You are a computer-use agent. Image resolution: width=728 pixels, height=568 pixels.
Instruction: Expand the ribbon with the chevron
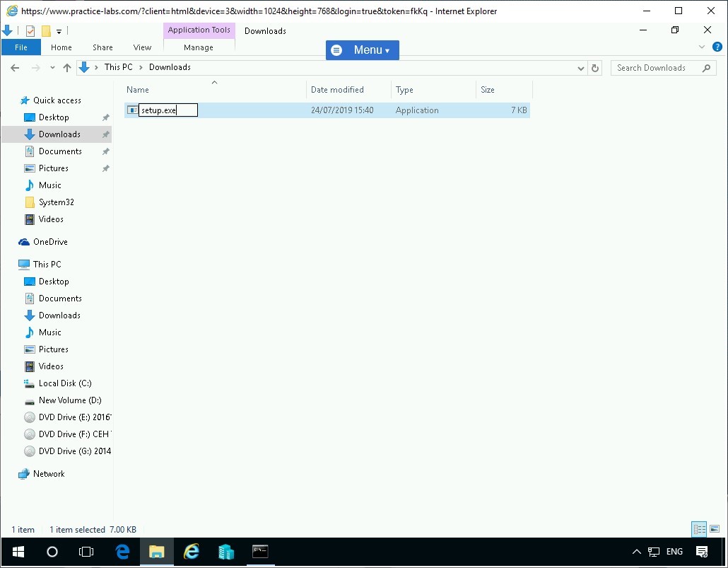(x=702, y=47)
